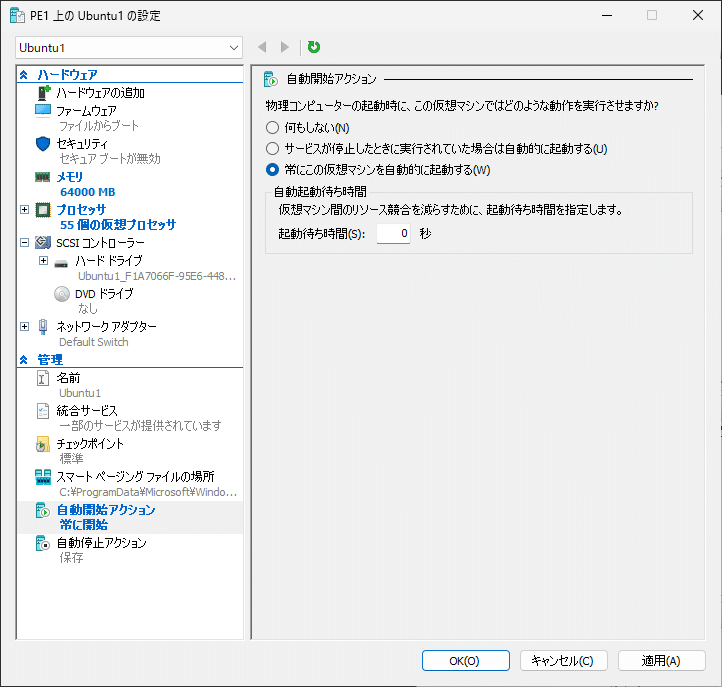Image resolution: width=722 pixels, height=687 pixels.
Task: Click the OK(O) button
Action: pos(466,661)
